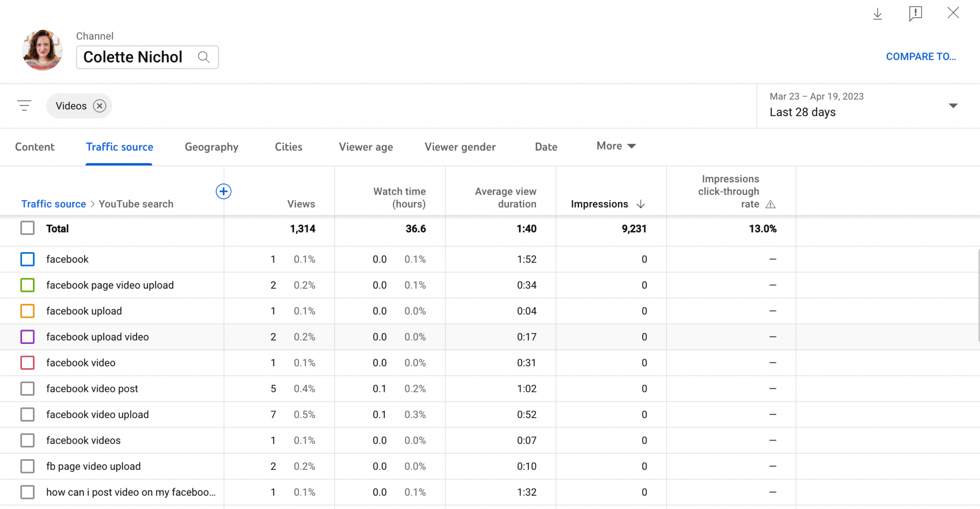Image resolution: width=980 pixels, height=509 pixels.
Task: Open the send feedback icon
Action: coord(915,13)
